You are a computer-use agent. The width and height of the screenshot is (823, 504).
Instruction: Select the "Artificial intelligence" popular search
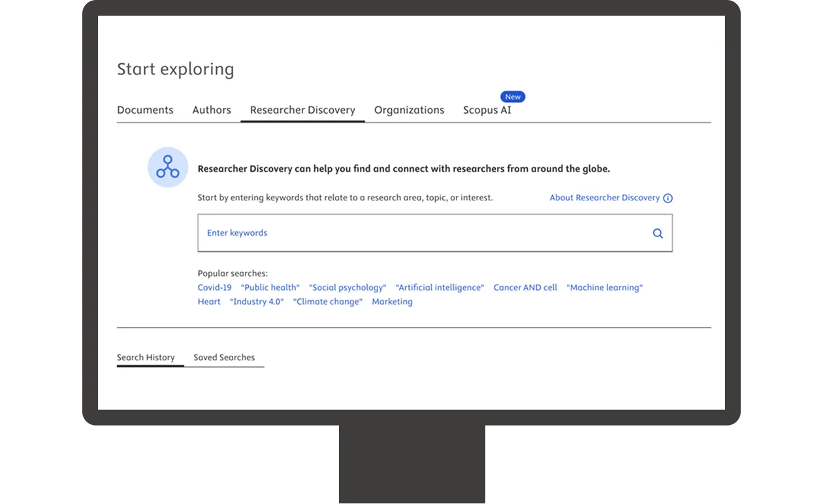[440, 287]
